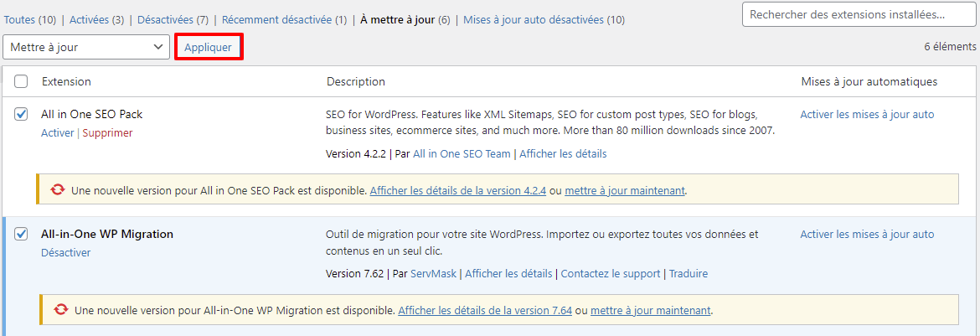
Task: View details of version 7.64
Action: coord(485,310)
